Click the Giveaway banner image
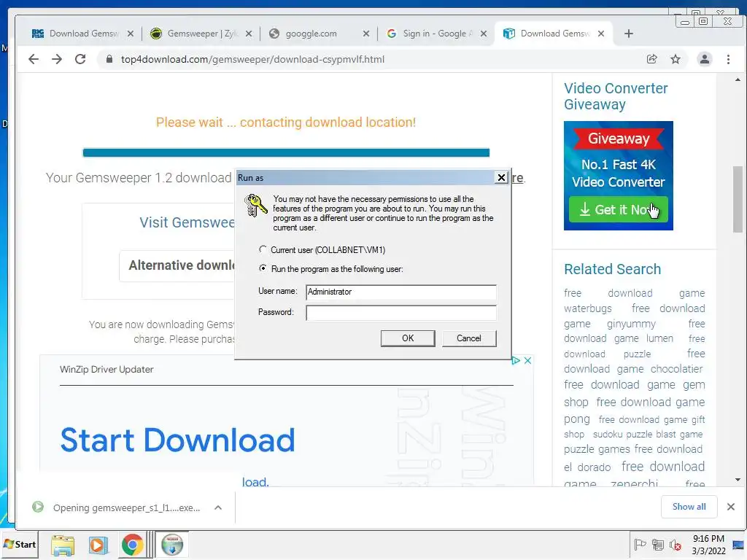747x560 pixels. tap(619, 176)
